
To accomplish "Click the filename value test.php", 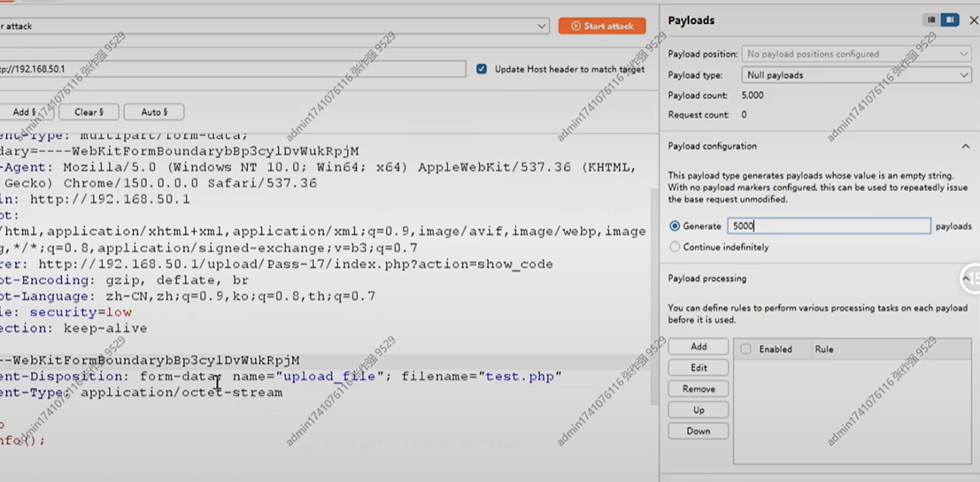I will coord(520,377).
